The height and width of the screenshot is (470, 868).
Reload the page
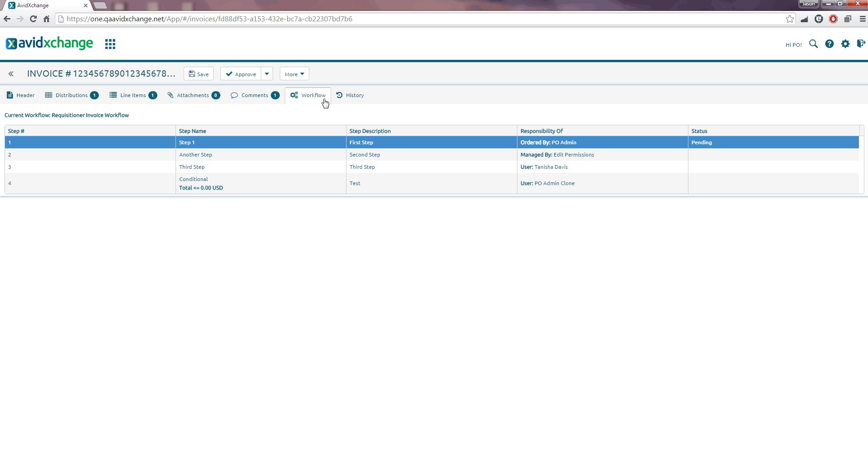33,19
